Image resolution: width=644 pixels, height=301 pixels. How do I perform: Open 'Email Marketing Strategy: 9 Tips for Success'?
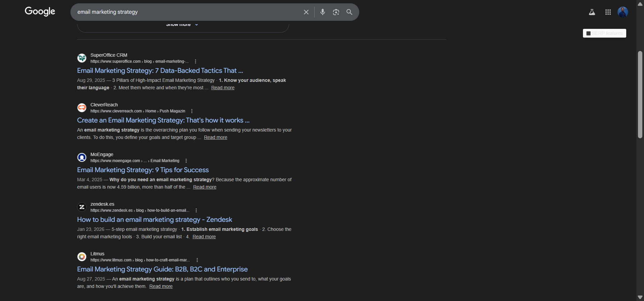pyautogui.click(x=143, y=170)
